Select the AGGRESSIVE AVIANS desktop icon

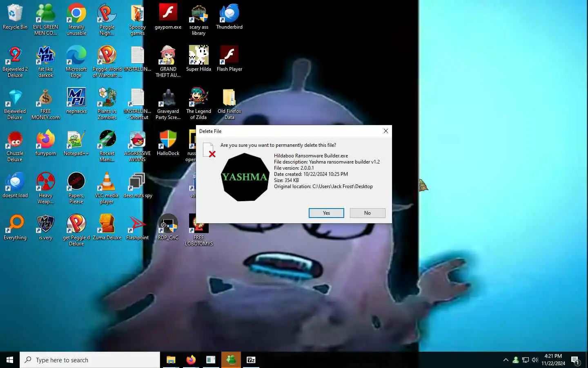138,146
